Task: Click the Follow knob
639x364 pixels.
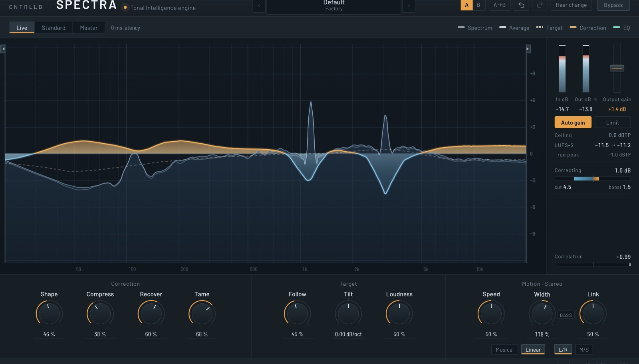Action: pyautogui.click(x=298, y=313)
